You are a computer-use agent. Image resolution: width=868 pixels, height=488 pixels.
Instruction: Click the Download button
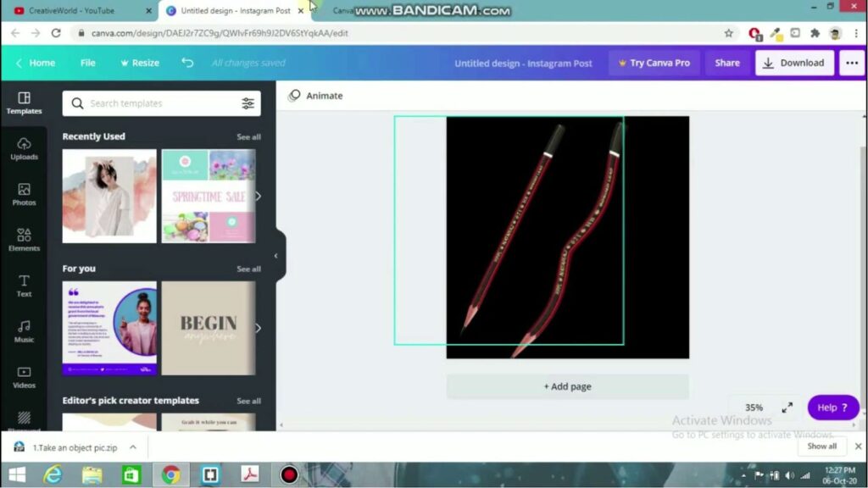tap(793, 63)
